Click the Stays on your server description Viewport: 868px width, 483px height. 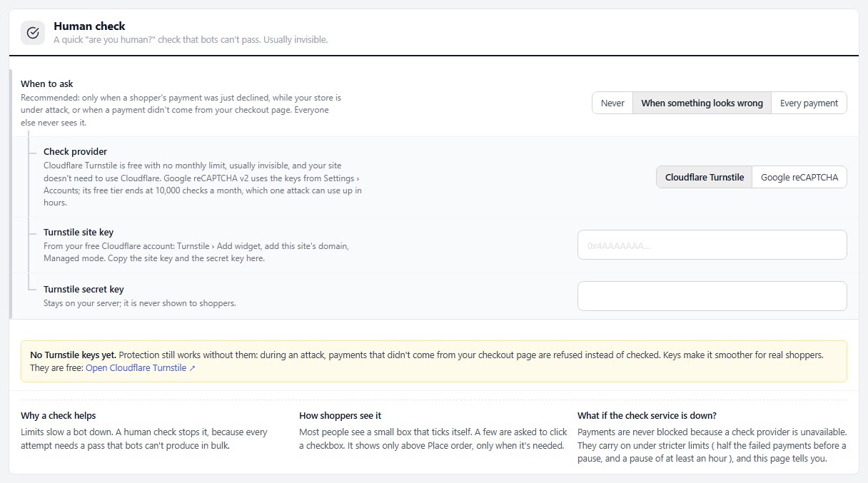(x=140, y=303)
